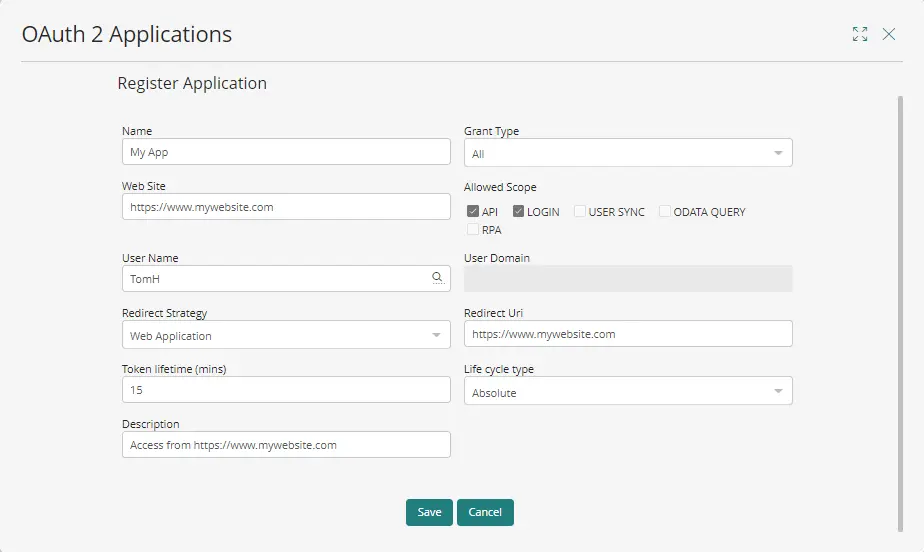Click the dialog's vertical scrollbar

point(900,313)
